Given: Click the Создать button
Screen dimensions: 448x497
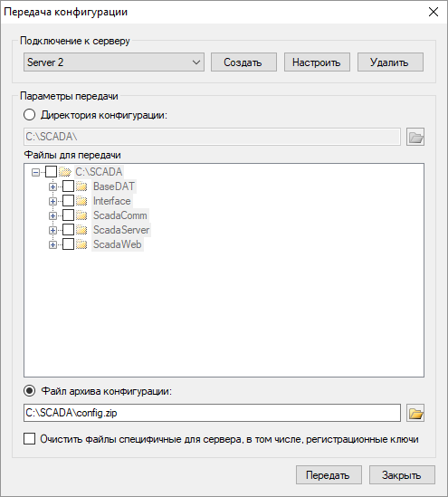Looking at the screenshot, I should (x=243, y=62).
